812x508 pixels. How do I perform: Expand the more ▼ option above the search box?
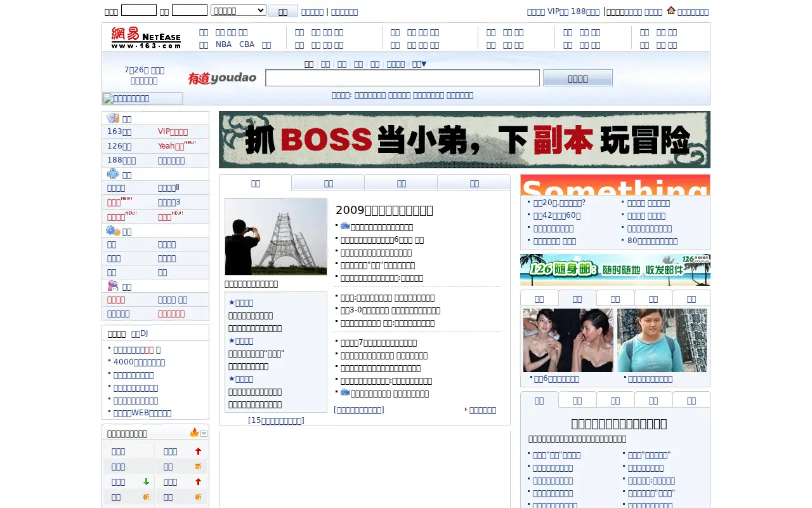[419, 64]
